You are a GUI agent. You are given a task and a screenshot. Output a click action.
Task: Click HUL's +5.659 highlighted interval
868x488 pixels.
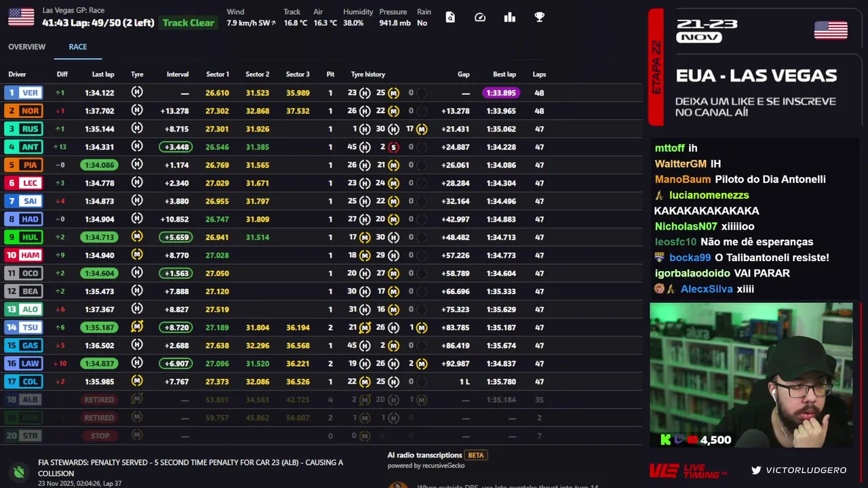(176, 237)
